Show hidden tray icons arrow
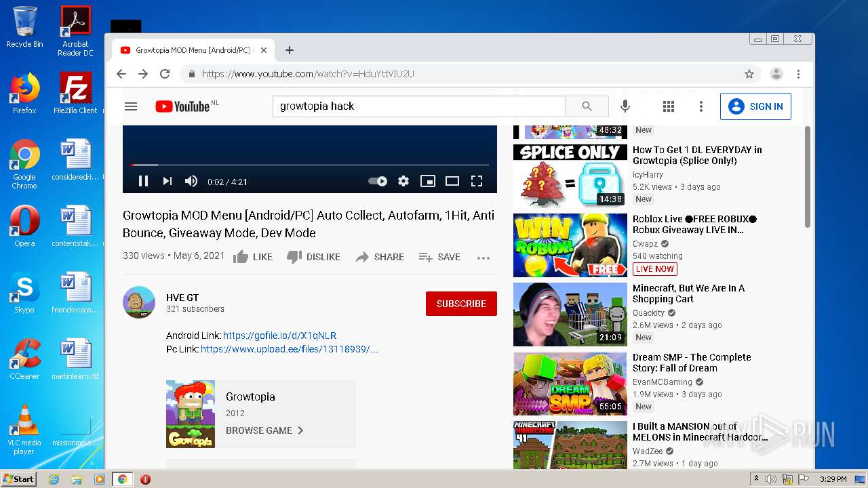The image size is (868, 488). (x=756, y=479)
